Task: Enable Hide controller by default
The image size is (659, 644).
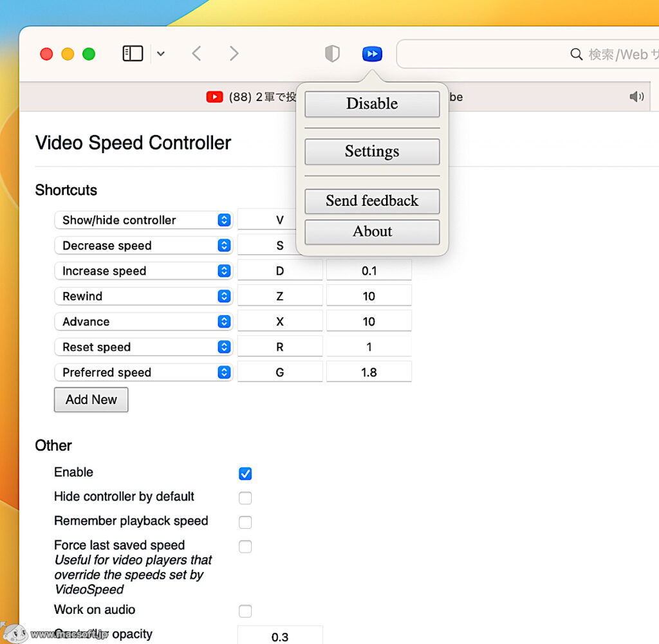Action: pyautogui.click(x=245, y=497)
